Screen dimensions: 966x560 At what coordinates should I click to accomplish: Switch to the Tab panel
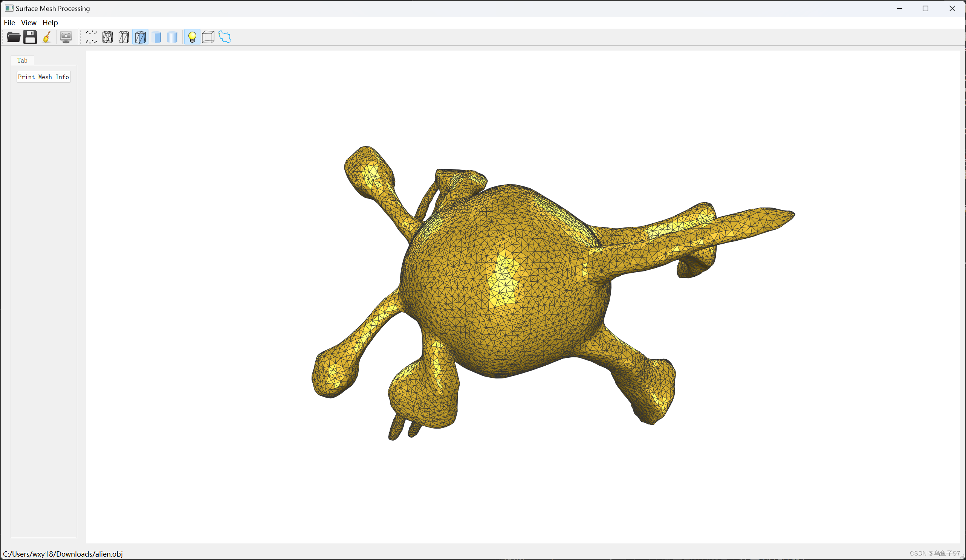[22, 60]
